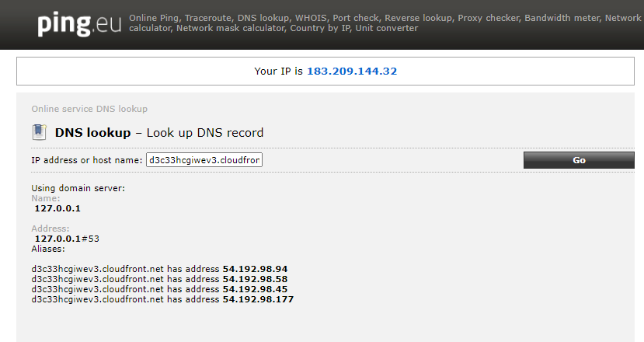Click the 'IP address or host name:' label
This screenshot has height=342, width=644.
pos(87,160)
